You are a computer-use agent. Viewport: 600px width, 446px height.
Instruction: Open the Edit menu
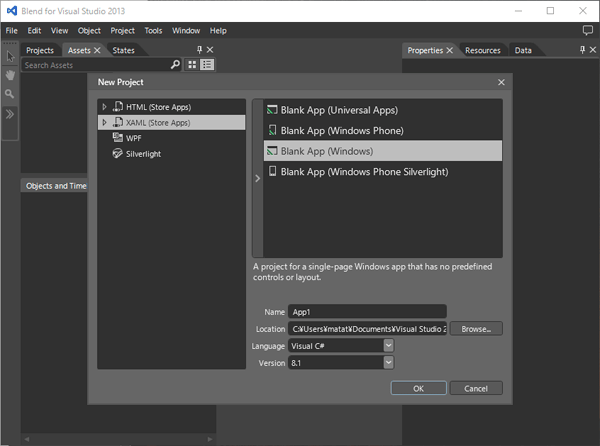coord(34,31)
